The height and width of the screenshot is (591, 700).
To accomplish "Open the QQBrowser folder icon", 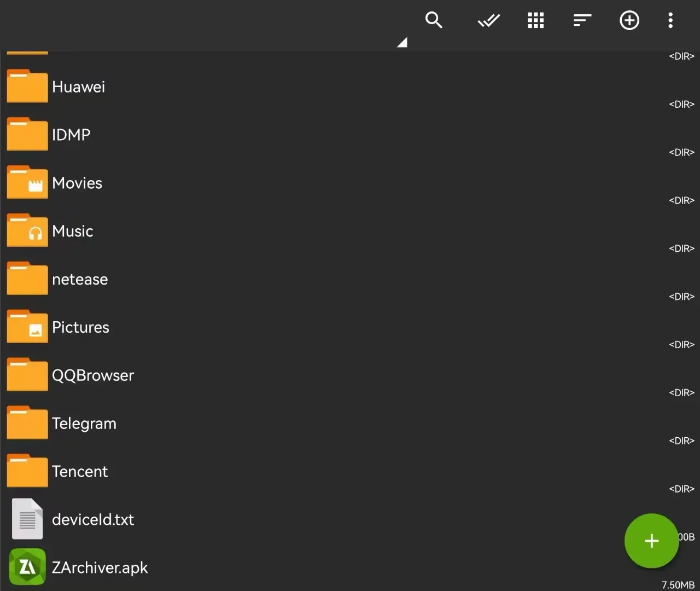I will (27, 375).
